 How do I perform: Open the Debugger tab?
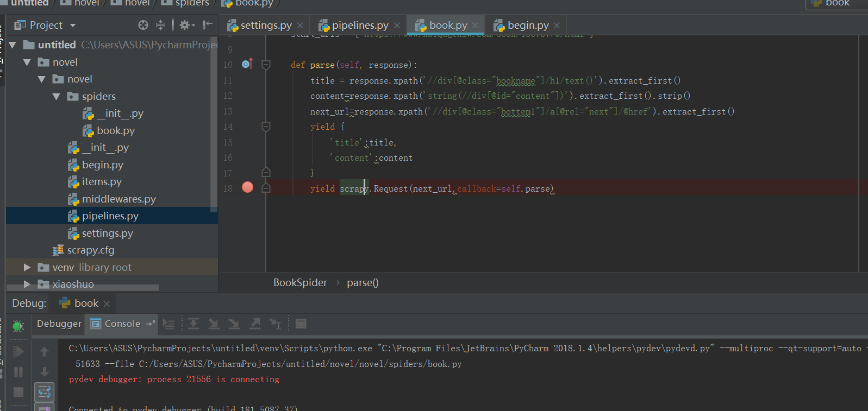coord(59,324)
